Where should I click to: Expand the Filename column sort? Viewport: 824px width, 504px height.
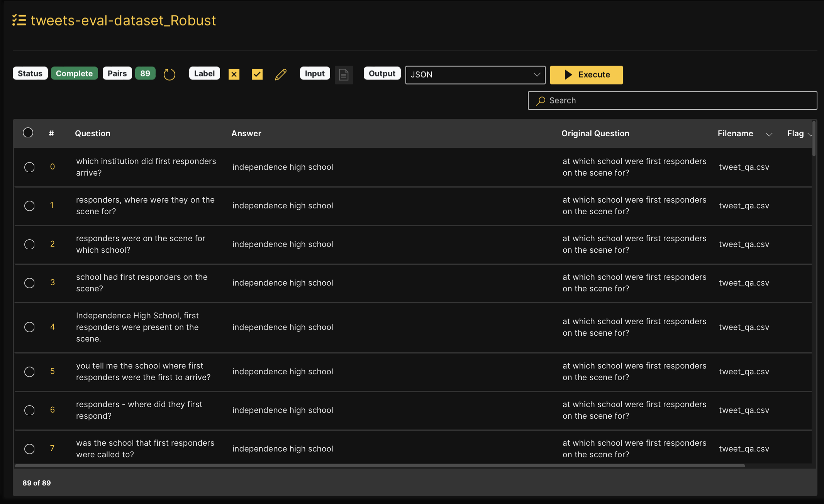tap(769, 134)
